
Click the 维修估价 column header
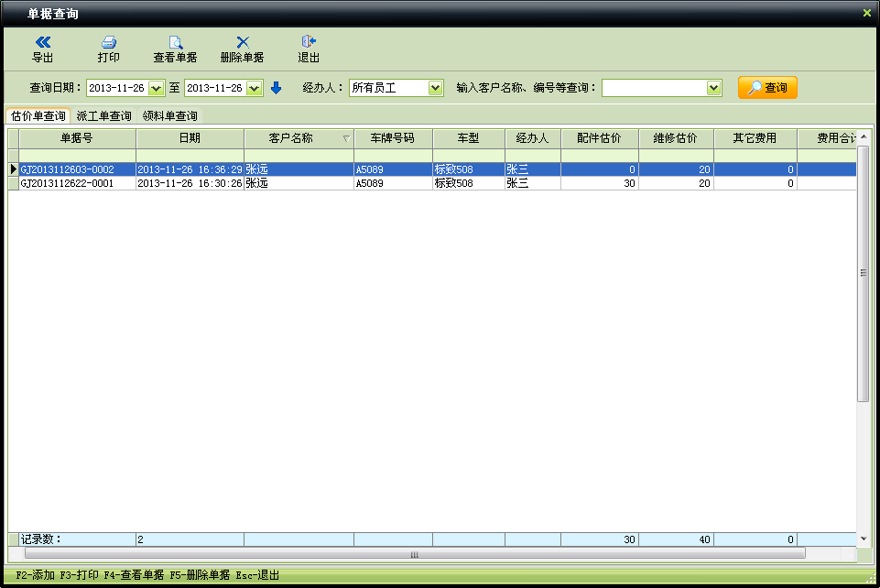pyautogui.click(x=676, y=138)
